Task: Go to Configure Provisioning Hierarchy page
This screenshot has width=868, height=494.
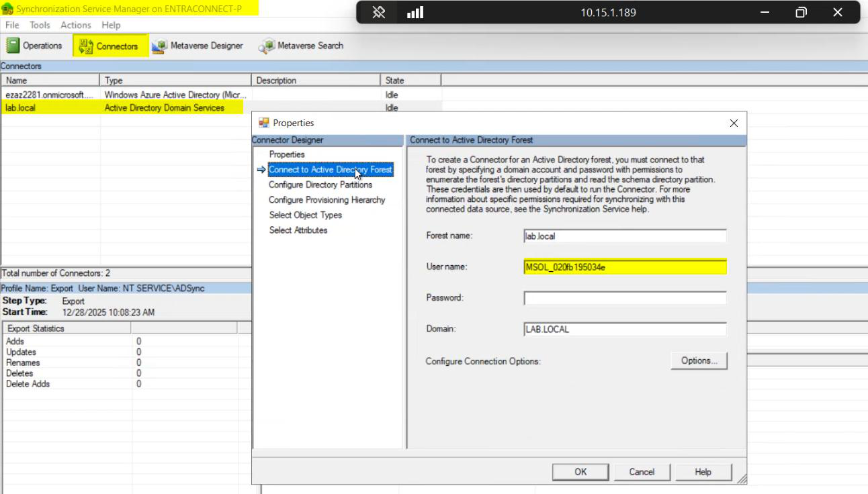Action: [327, 200]
